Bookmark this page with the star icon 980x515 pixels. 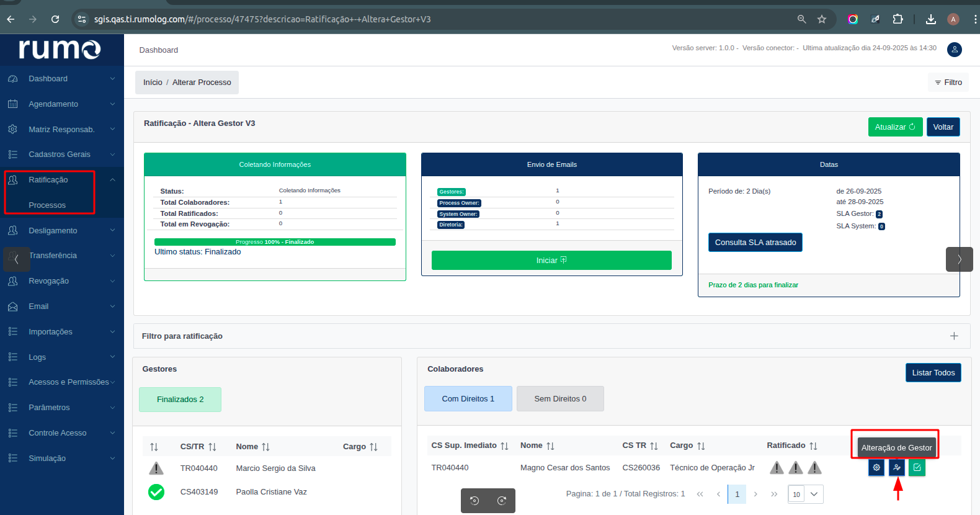point(822,19)
